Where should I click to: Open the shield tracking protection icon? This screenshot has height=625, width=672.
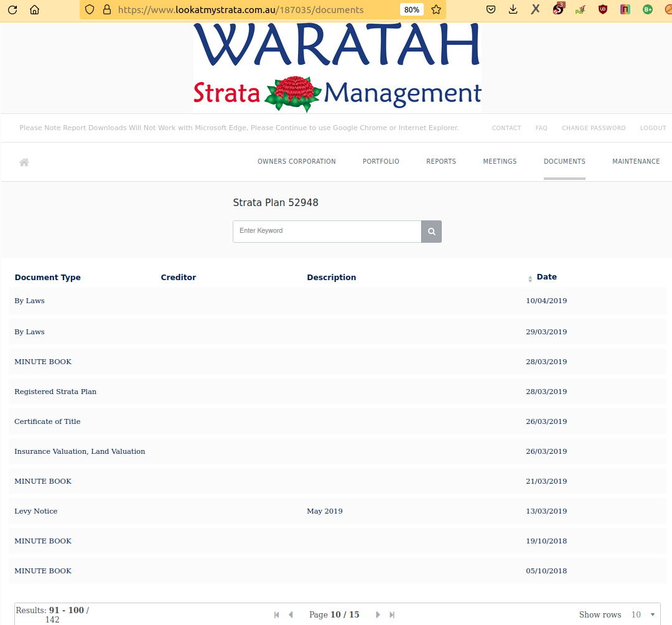89,9
